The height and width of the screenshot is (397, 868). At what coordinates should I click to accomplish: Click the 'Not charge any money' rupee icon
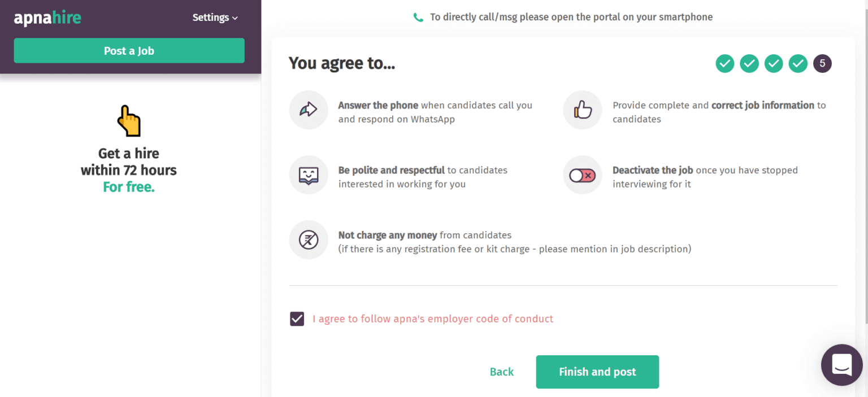pyautogui.click(x=309, y=239)
